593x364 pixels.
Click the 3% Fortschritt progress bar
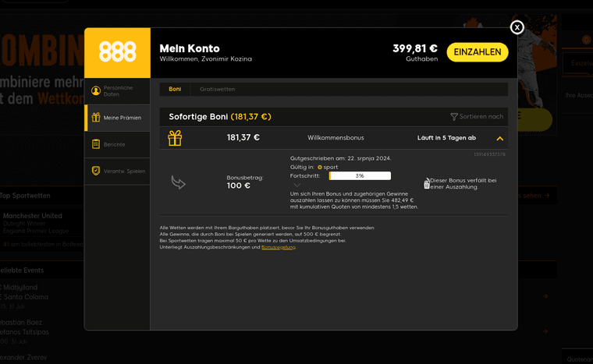(x=360, y=175)
